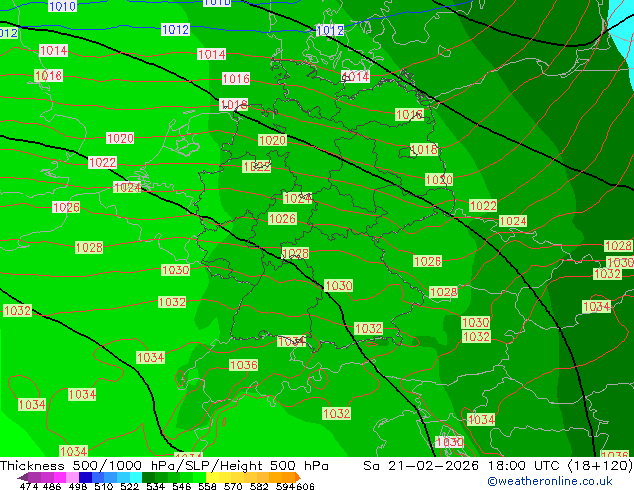Open the weatheronline.co.uk copyright link
This screenshot has width=634, height=490.
coord(549,481)
